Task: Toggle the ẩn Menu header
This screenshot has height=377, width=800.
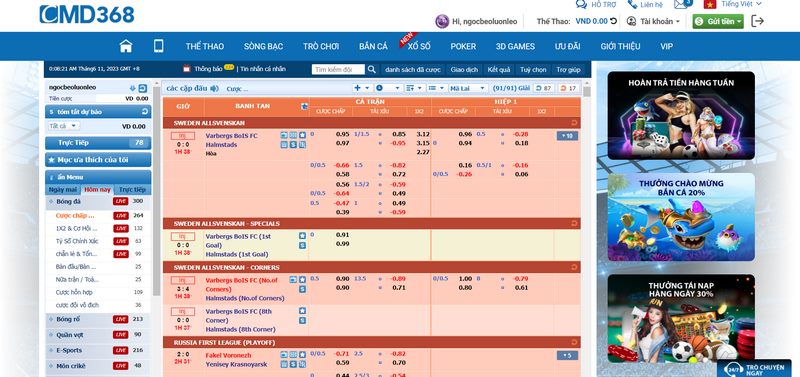Action: point(98,177)
